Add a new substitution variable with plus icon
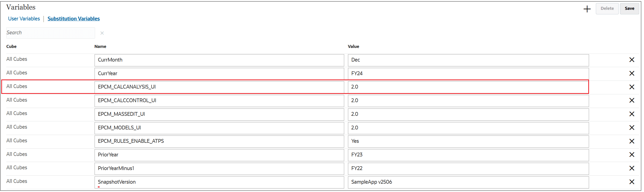Viewport: 644px width, 192px height. coord(587,9)
